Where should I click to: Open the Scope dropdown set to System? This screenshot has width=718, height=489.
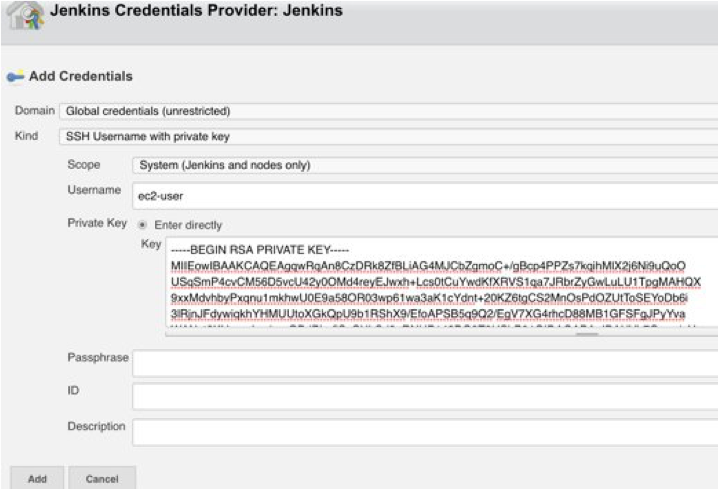425,165
